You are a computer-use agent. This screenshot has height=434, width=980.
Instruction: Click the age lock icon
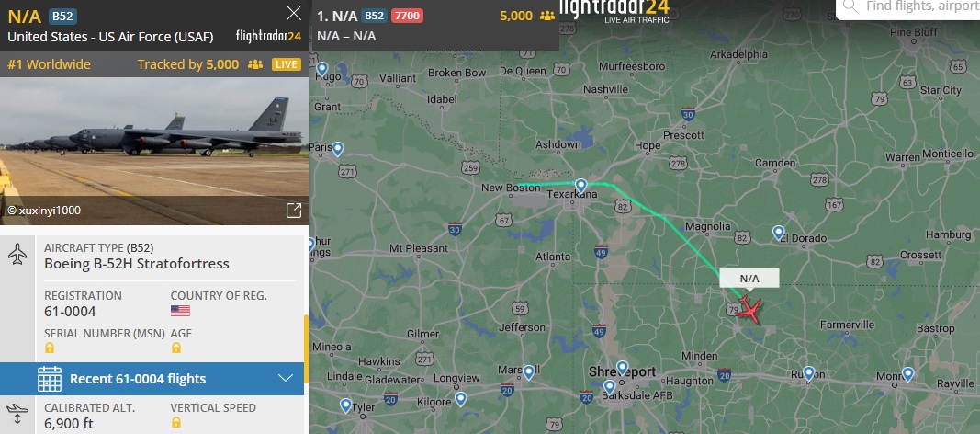(176, 348)
